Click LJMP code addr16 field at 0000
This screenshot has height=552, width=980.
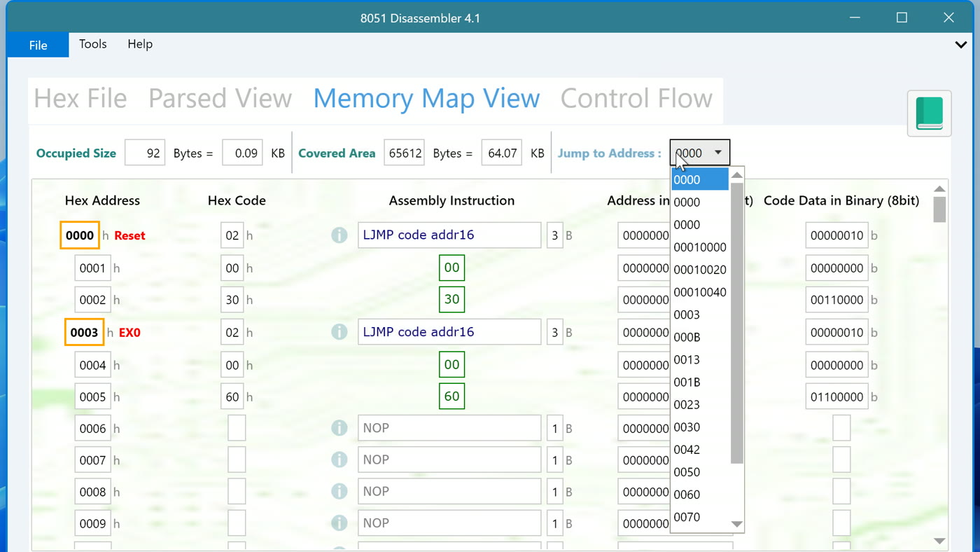tap(449, 235)
